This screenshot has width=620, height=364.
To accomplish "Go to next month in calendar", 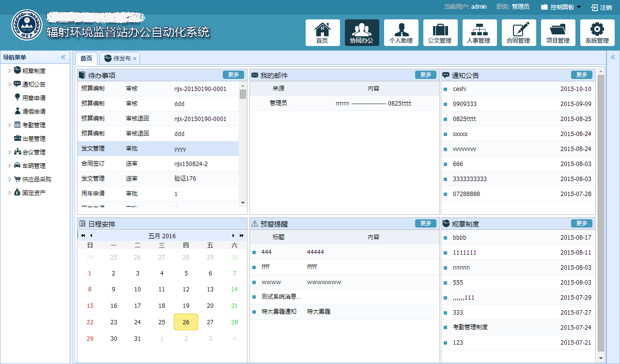I will 233,236.
